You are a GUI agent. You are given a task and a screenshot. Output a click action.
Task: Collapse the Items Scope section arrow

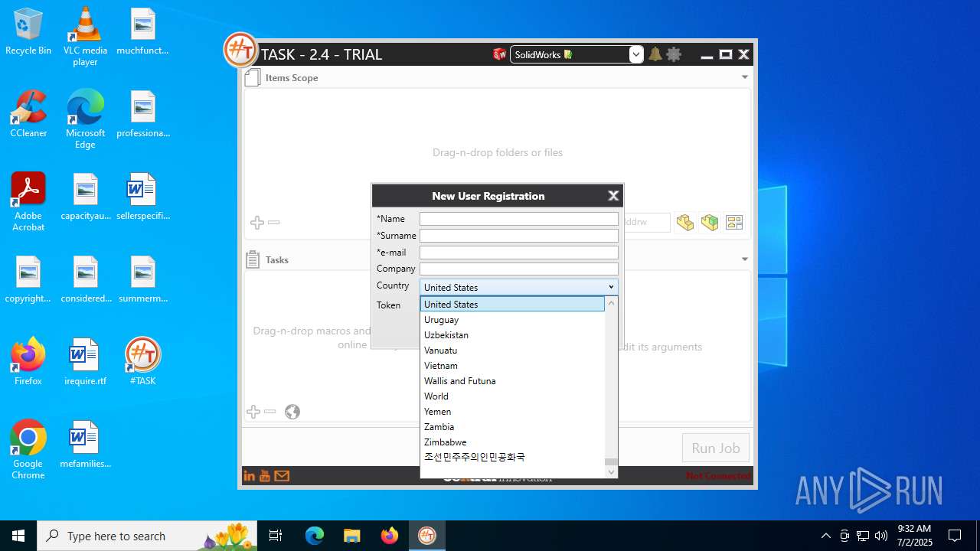point(745,77)
